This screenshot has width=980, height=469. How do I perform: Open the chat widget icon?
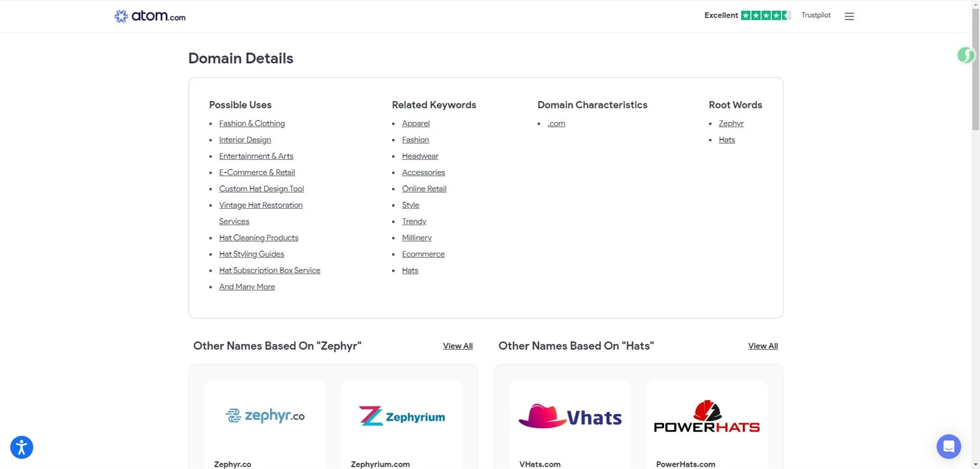949,446
